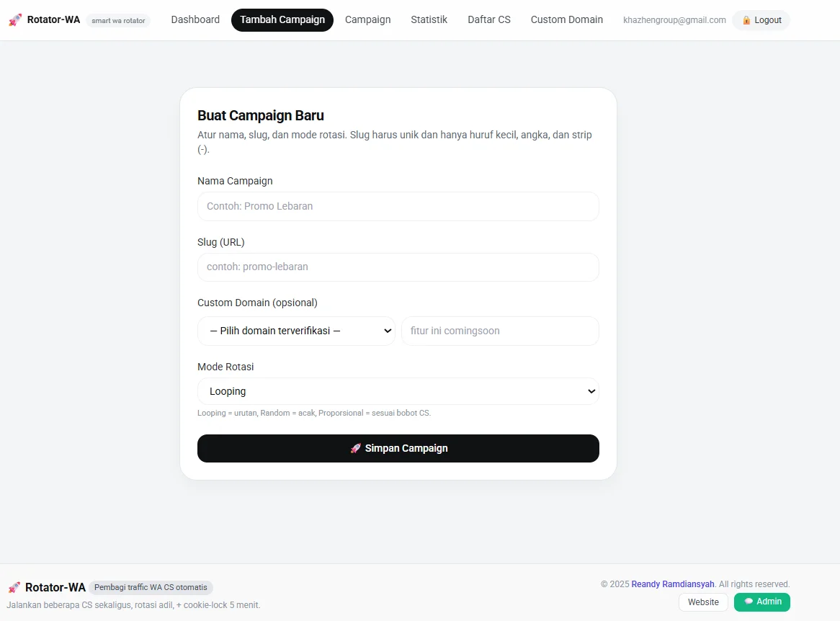840x621 pixels.
Task: Open the Reandy Ramdiansyah link in footer
Action: pyautogui.click(x=672, y=584)
